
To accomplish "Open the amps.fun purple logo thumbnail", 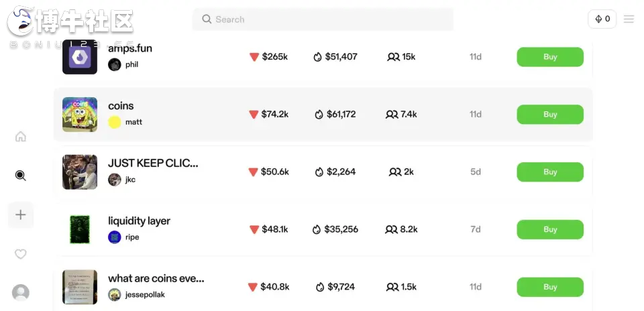I will pos(80,57).
